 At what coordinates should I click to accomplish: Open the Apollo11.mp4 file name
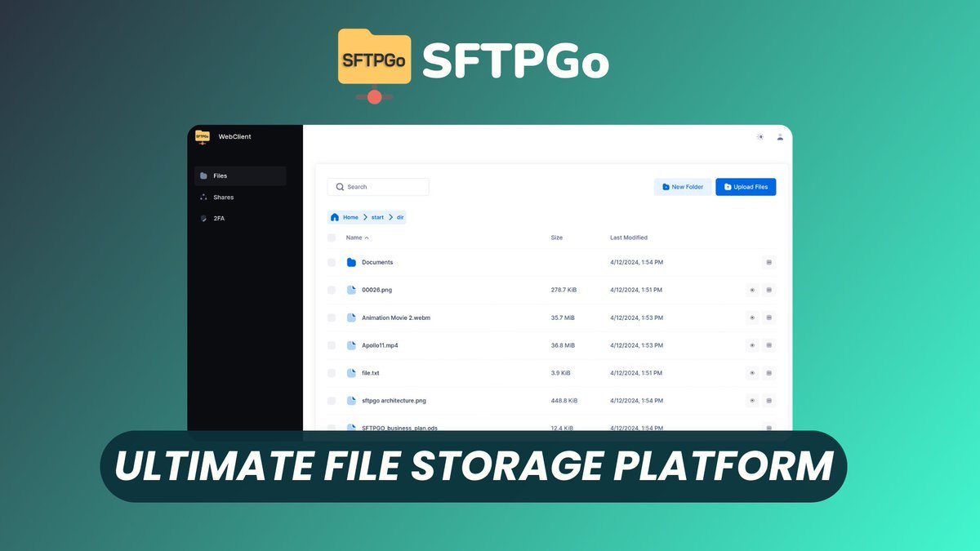coord(380,345)
